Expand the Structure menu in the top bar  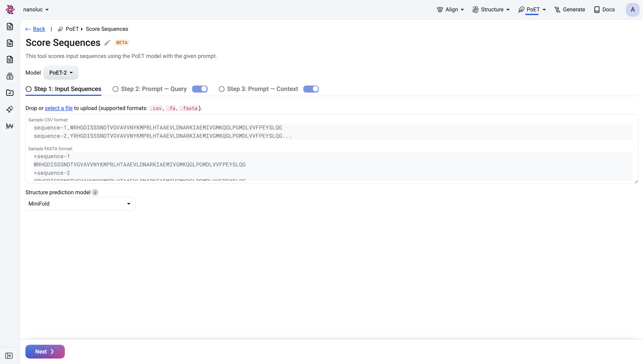(x=491, y=9)
